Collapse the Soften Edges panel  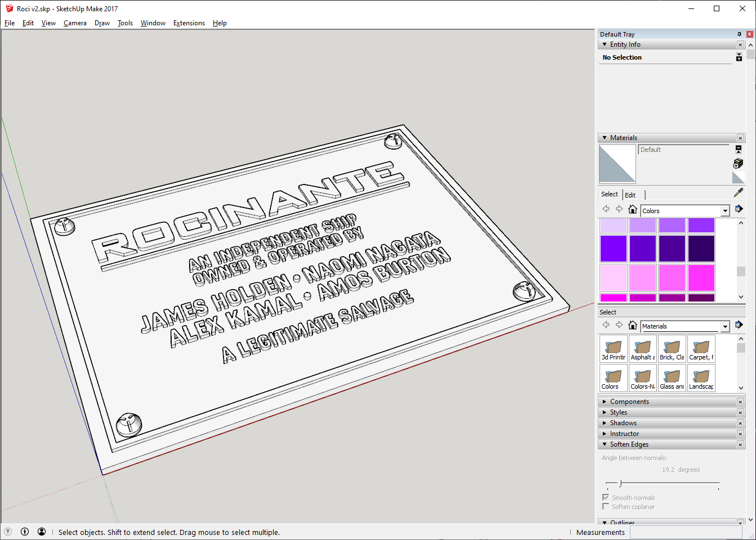605,444
